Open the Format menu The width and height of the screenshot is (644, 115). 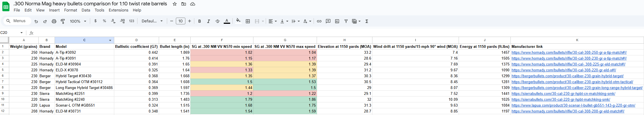click(71, 10)
